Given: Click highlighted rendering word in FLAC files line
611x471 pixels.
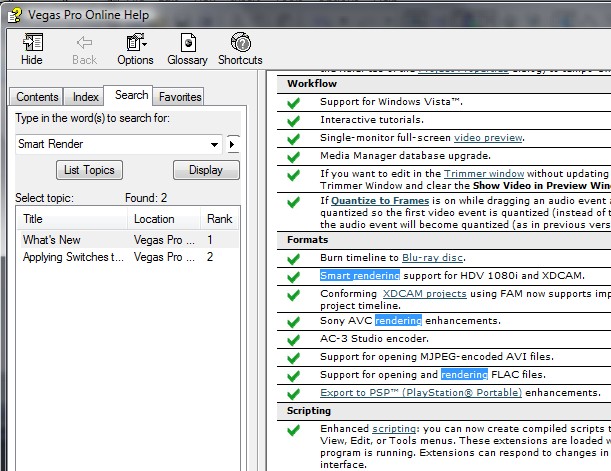Looking at the screenshot, I should [464, 375].
